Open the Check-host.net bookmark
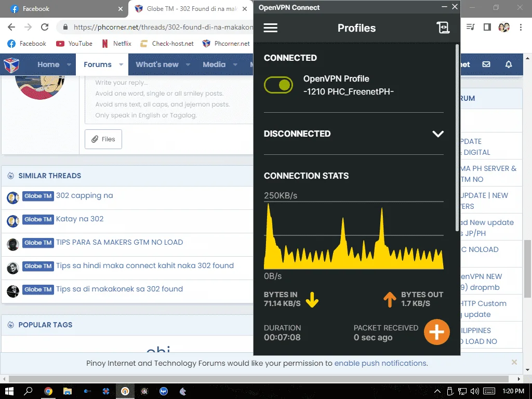The width and height of the screenshot is (532, 399). [x=167, y=44]
